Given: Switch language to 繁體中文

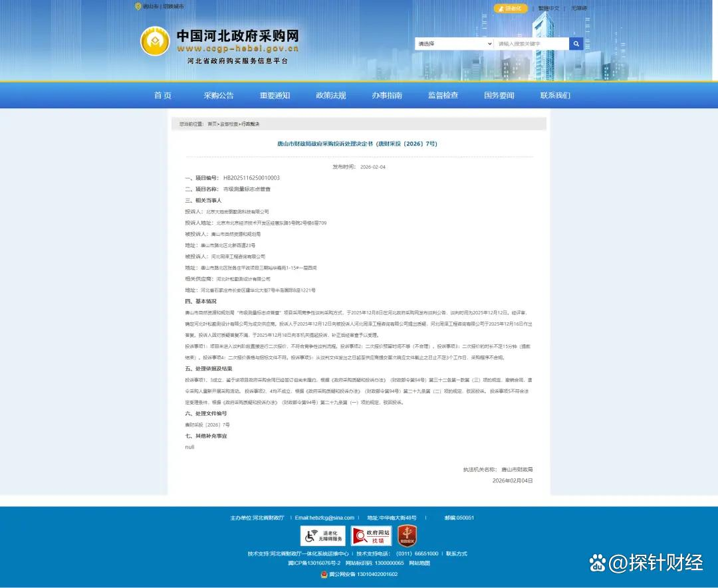Looking at the screenshot, I should pyautogui.click(x=548, y=9).
